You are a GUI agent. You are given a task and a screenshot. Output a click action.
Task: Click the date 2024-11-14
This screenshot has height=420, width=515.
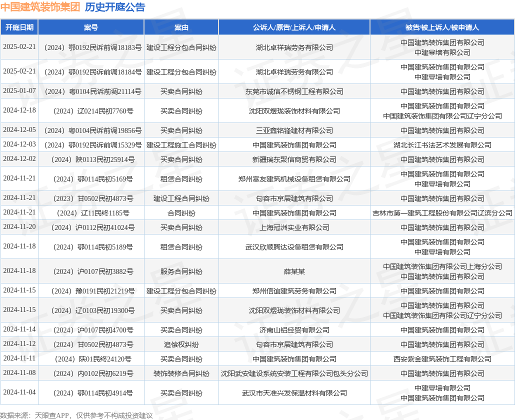tap(19, 329)
